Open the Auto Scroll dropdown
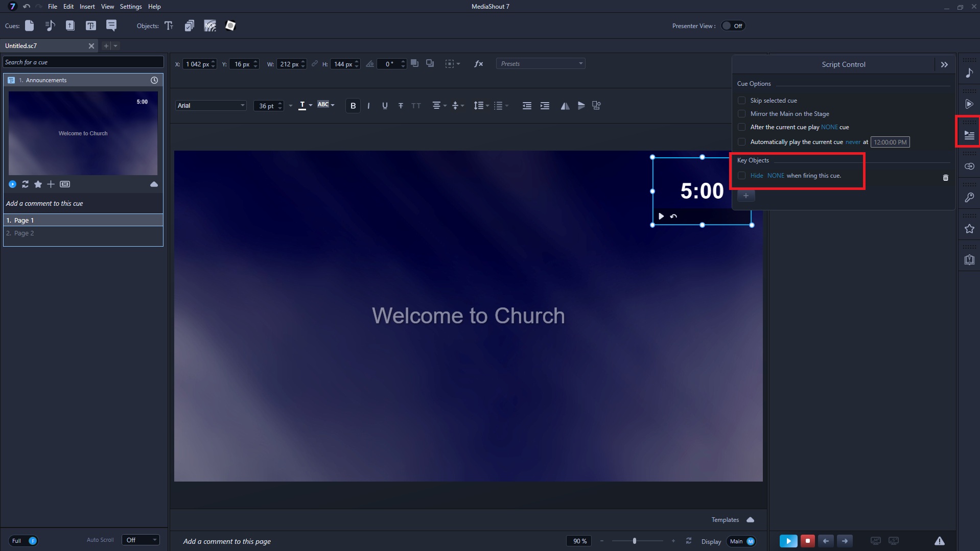Viewport: 980px width, 551px height. coord(141,540)
